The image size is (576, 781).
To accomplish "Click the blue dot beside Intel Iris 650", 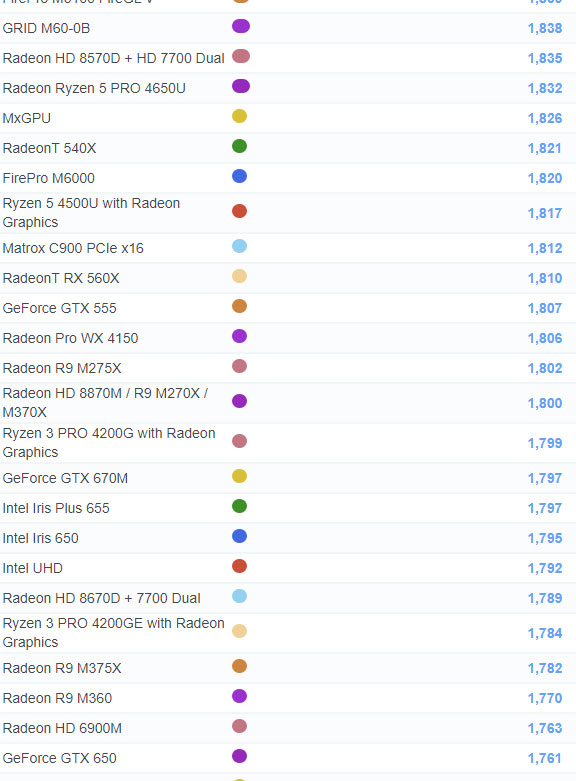I will pos(239,536).
